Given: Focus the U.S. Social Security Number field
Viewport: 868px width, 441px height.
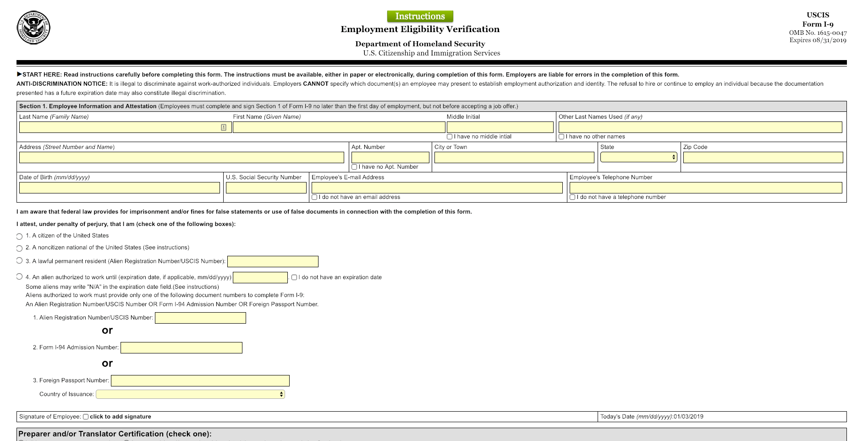Looking at the screenshot, I should 266,187.
